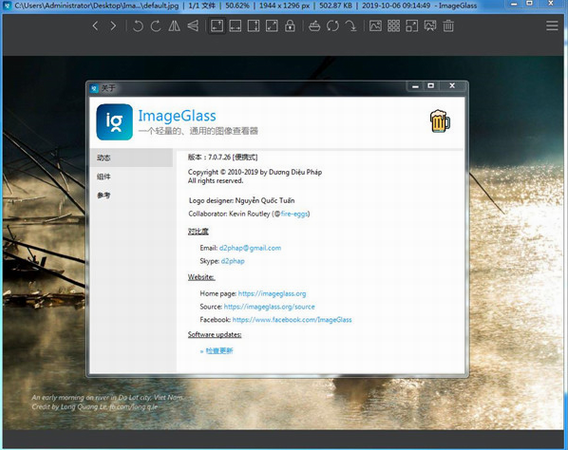This screenshot has width=568, height=451.
Task: Go to the previous image arrow
Action: pyautogui.click(x=96, y=26)
